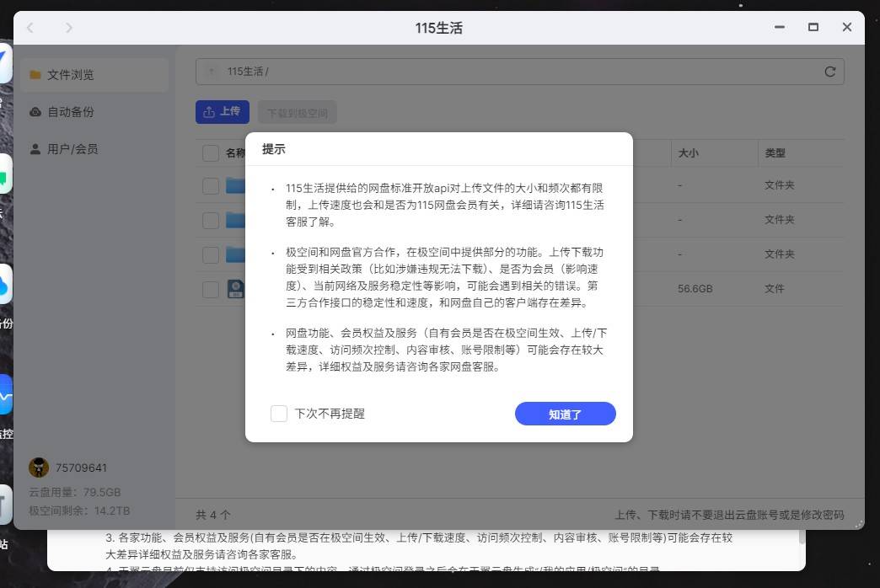Click the 知道了 button in the dialog

[565, 414]
